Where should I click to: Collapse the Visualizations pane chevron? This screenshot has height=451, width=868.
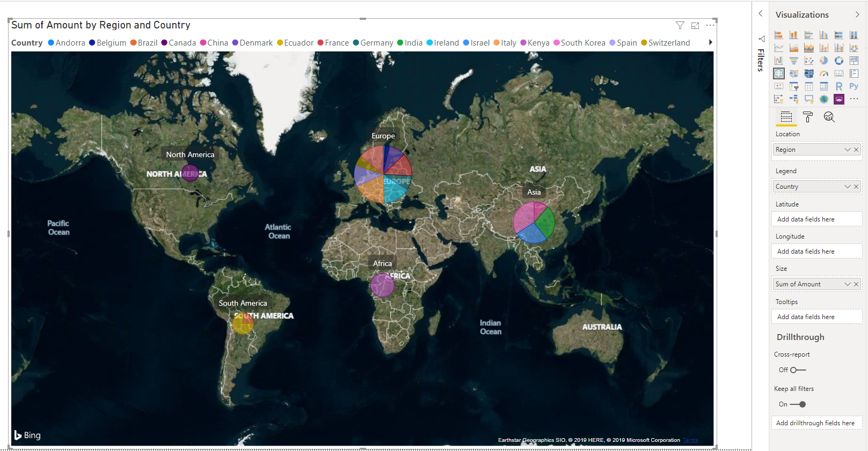(857, 14)
